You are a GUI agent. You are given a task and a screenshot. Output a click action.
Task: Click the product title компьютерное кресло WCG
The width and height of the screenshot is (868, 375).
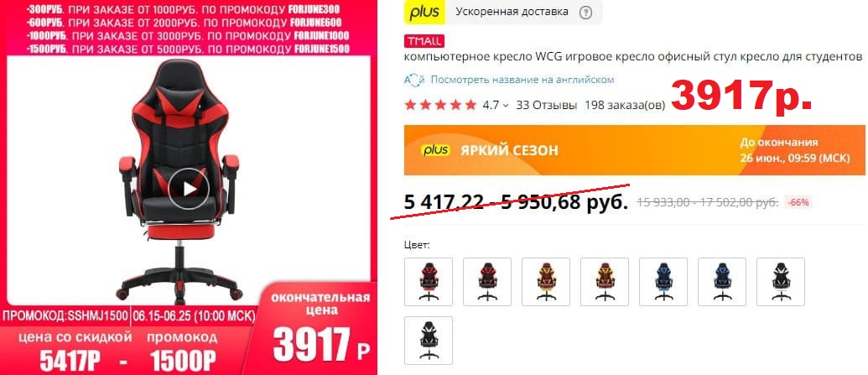633,57
